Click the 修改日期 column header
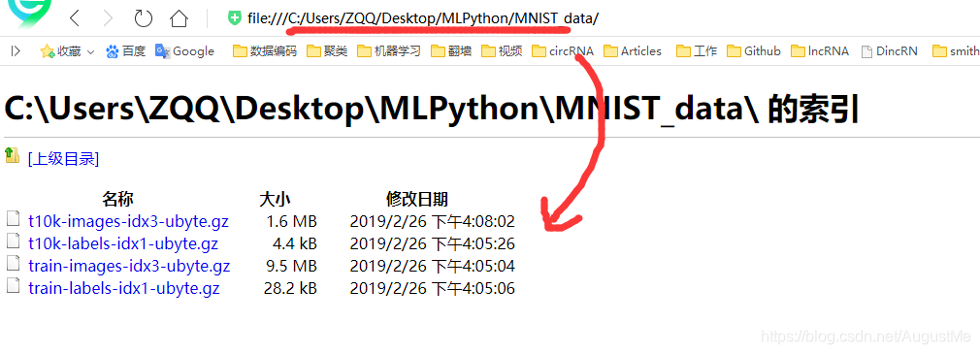Image resolution: width=980 pixels, height=354 pixels. point(417,200)
